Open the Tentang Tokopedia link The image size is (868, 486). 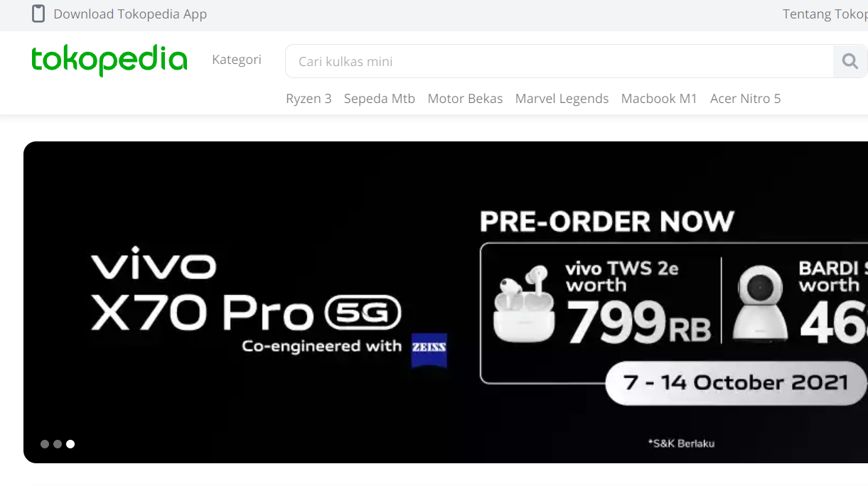[x=825, y=14]
